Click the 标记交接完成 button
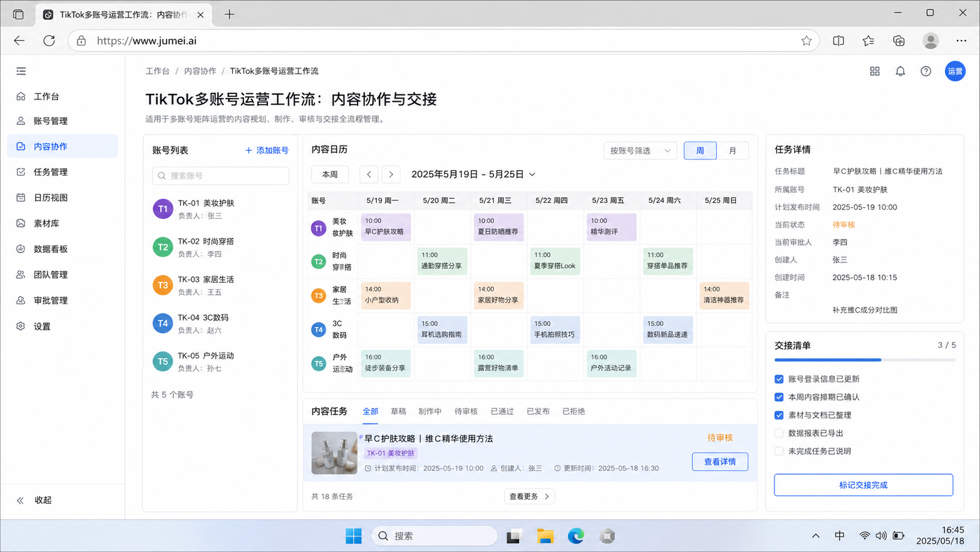 [863, 485]
